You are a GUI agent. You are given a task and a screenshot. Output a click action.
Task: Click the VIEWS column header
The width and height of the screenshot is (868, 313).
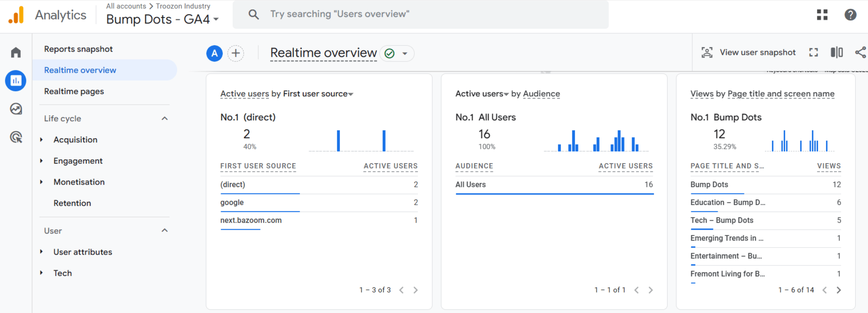coord(829,166)
